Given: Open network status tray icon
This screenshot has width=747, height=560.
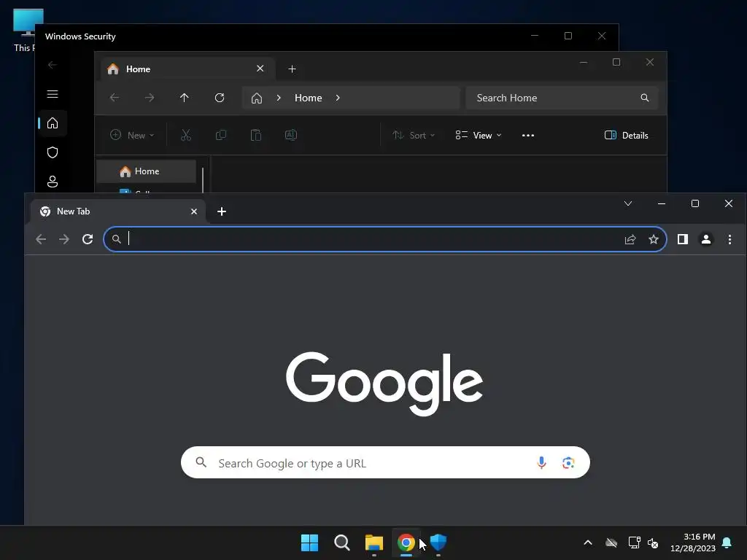Looking at the screenshot, I should click(x=634, y=542).
